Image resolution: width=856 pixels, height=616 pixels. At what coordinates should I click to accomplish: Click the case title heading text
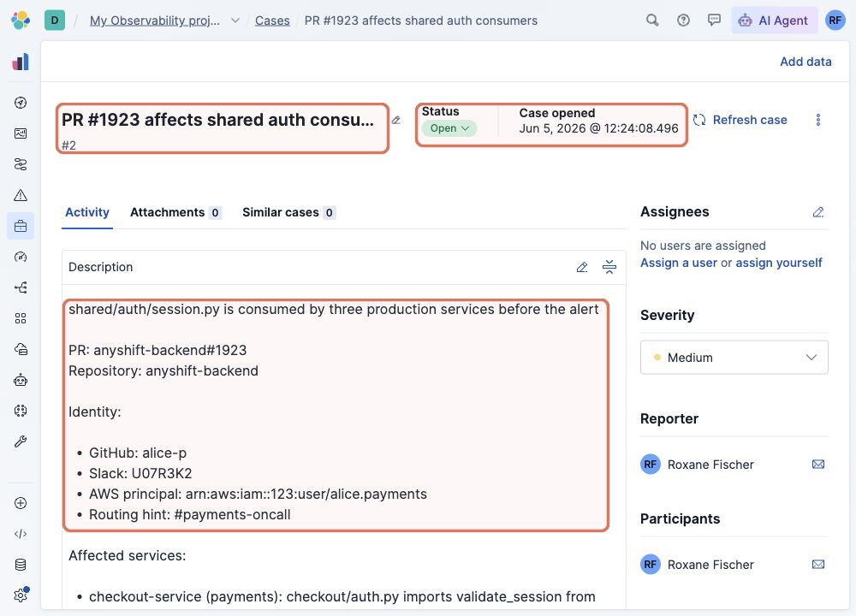click(x=217, y=120)
